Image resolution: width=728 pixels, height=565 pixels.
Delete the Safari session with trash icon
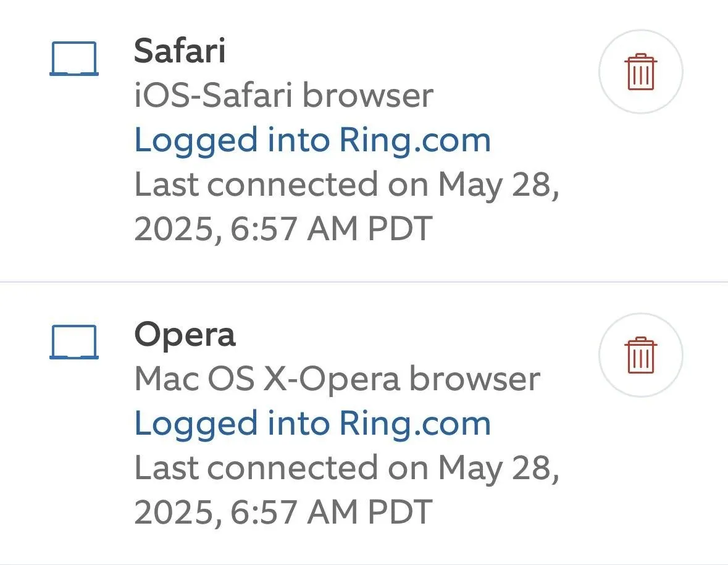click(x=640, y=72)
